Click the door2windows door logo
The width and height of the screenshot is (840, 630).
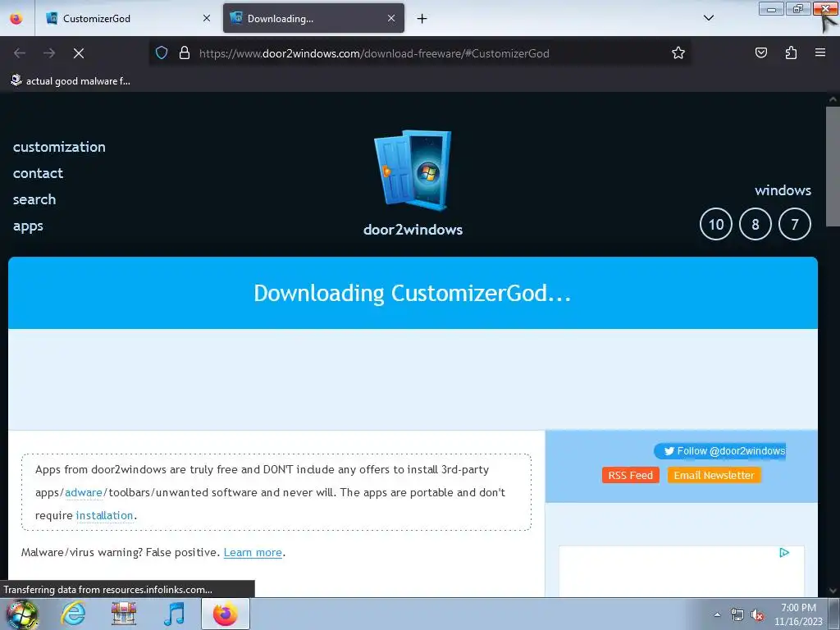[x=413, y=170]
